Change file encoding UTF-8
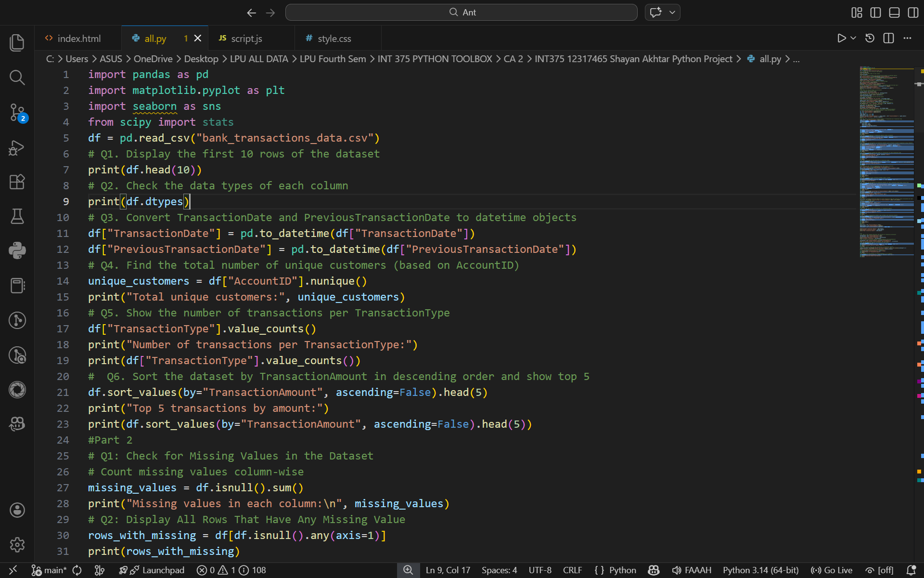 click(540, 570)
